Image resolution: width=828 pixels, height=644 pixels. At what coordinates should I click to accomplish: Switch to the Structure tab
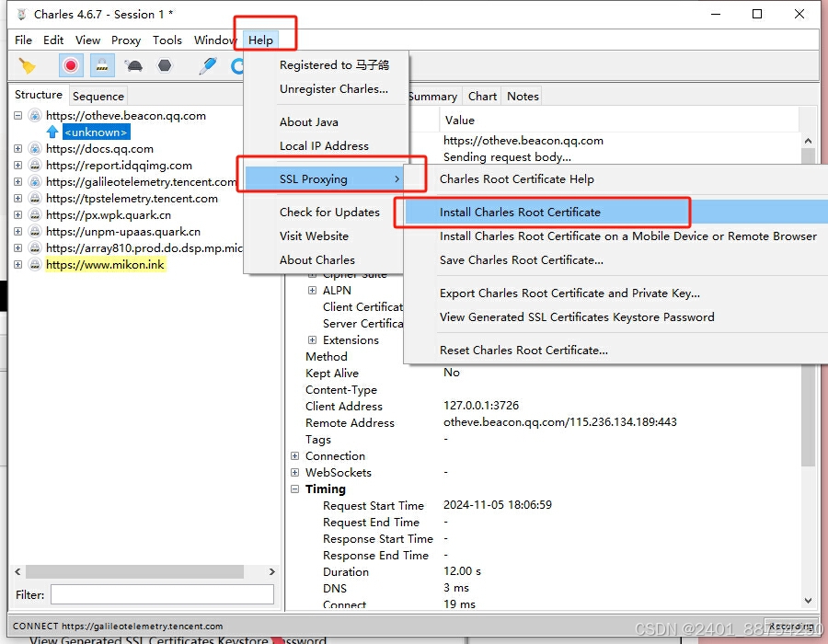click(x=39, y=95)
